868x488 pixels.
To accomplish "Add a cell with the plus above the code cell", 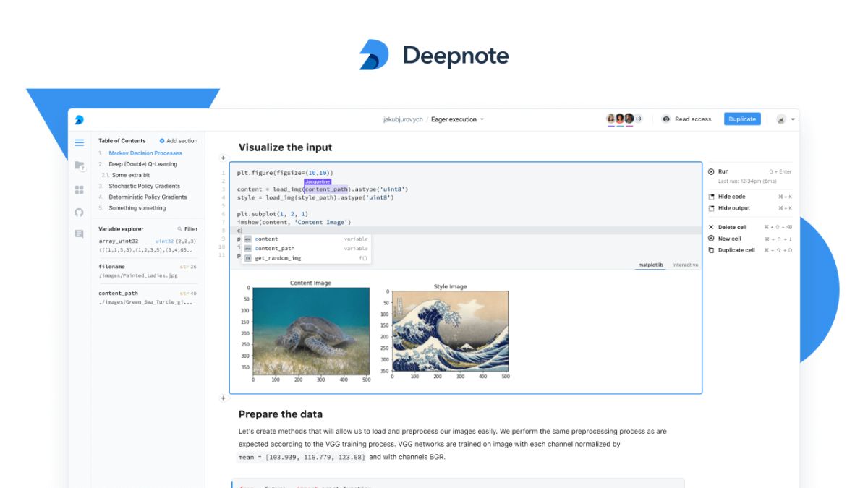I will (x=223, y=158).
